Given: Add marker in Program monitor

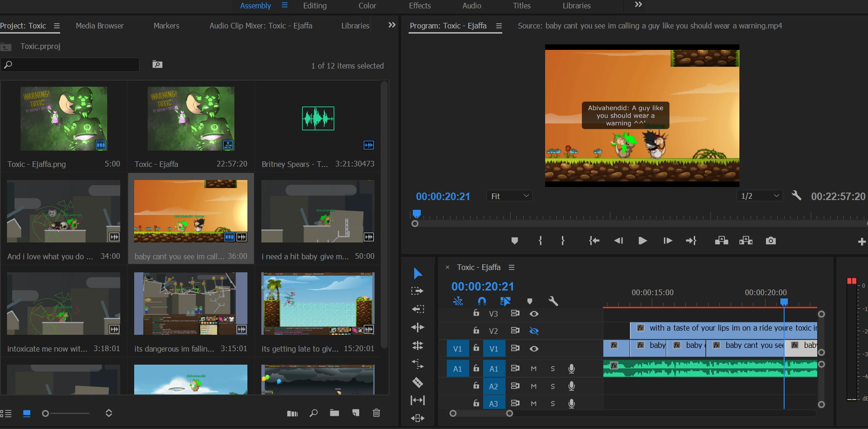Looking at the screenshot, I should (x=514, y=241).
